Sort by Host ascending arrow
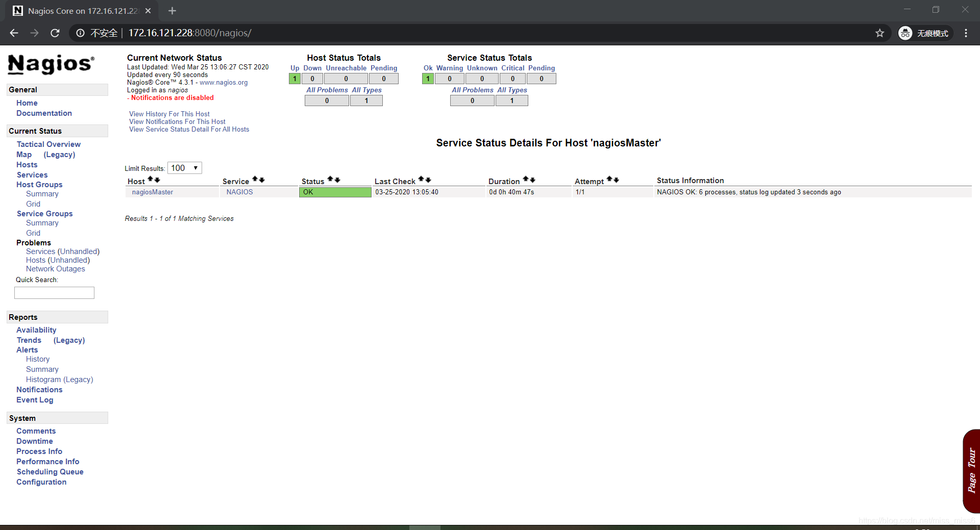The height and width of the screenshot is (530, 980). (x=151, y=180)
